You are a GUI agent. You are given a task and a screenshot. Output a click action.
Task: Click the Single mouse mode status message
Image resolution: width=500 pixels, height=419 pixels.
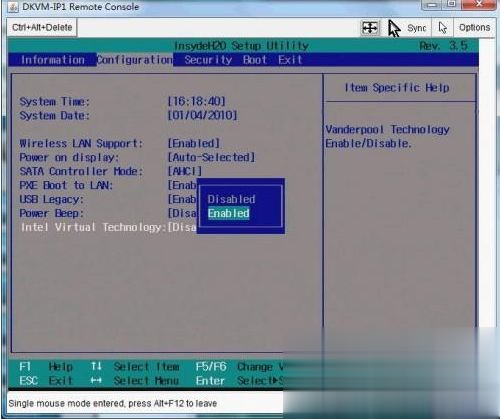[x=113, y=403]
